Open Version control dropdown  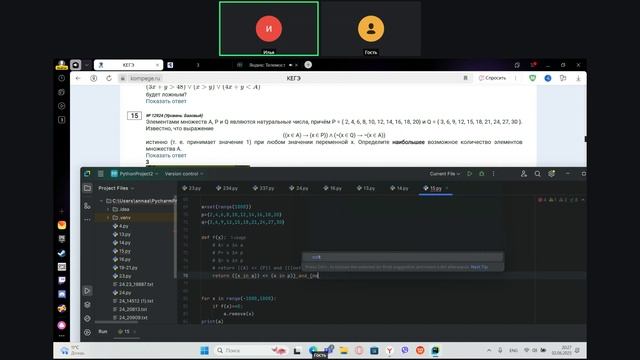point(184,174)
